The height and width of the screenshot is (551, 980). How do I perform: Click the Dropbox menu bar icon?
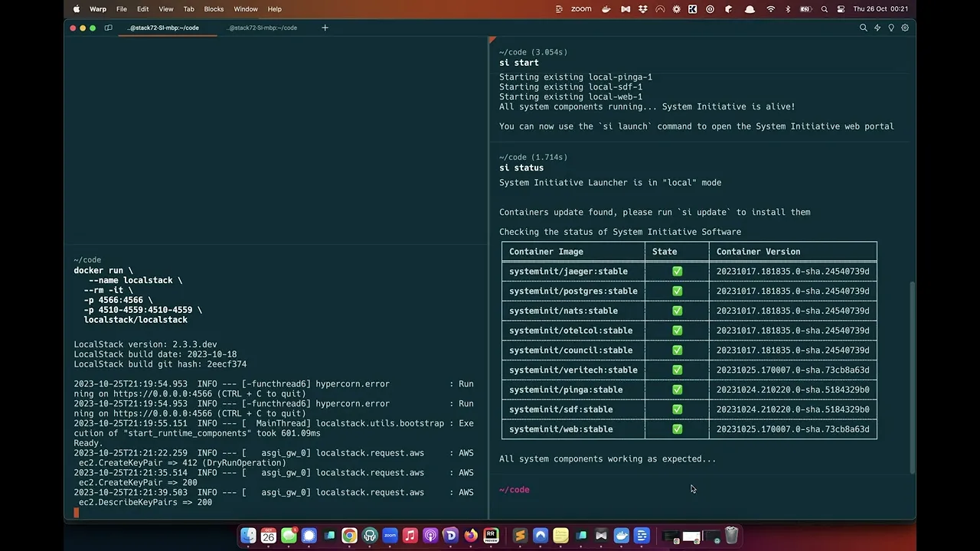pos(642,9)
